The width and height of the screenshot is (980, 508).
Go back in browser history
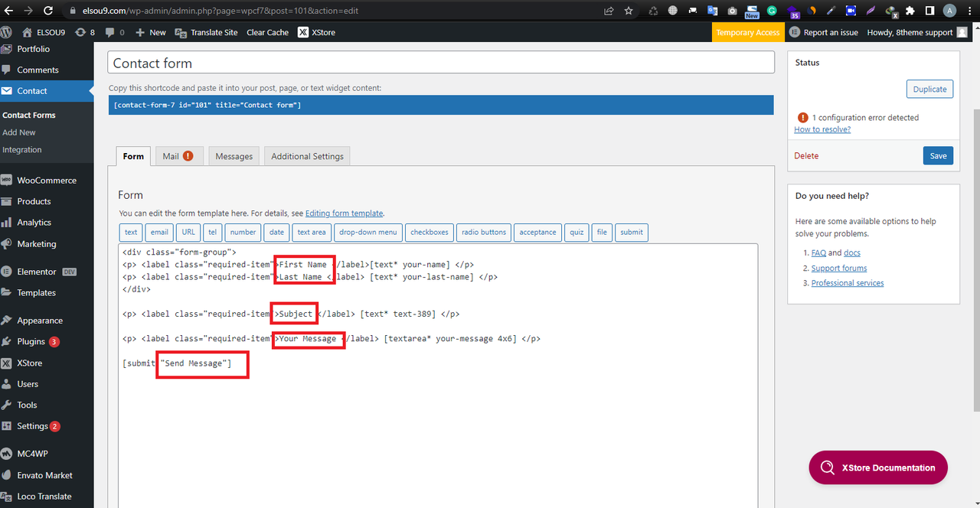pyautogui.click(x=8, y=11)
